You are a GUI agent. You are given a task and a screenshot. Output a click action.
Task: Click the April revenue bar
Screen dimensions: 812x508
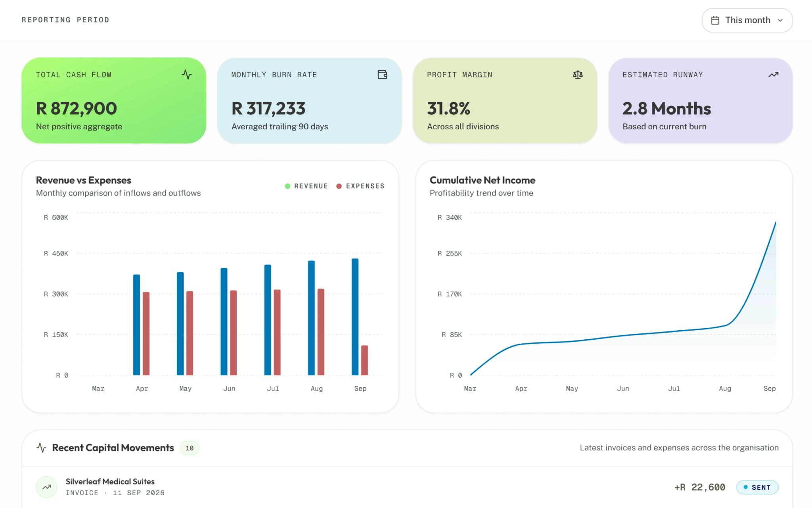pos(136,325)
